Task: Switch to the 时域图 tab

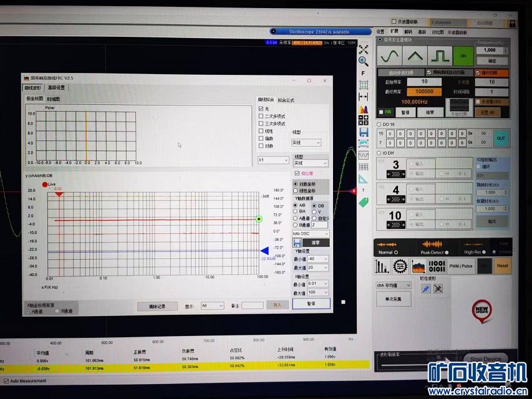Action: pos(53,99)
